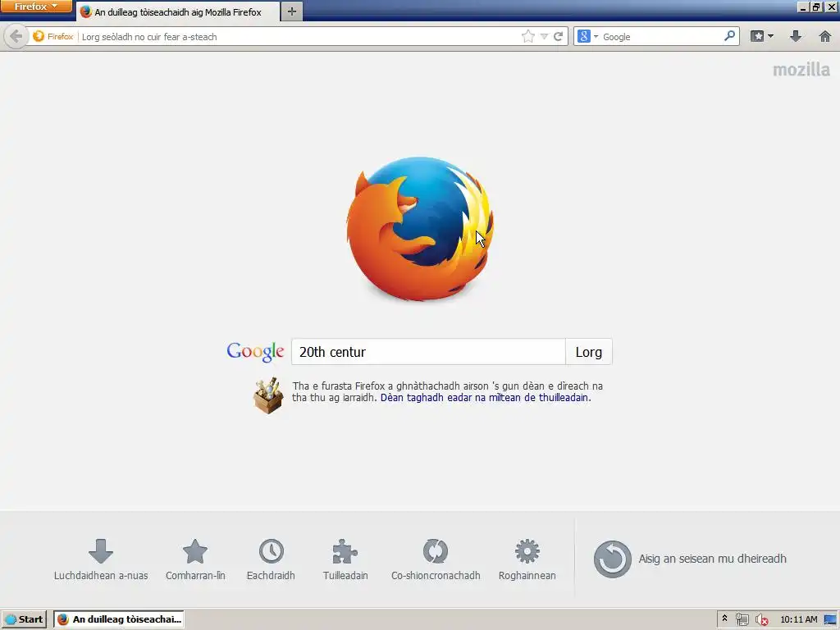Click the 10:11 AM taskbar clock
The image size is (840, 630).
[799, 620]
